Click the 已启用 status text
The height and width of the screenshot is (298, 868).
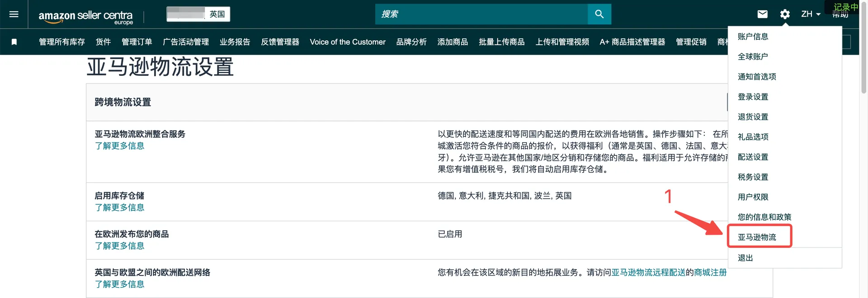tap(450, 234)
